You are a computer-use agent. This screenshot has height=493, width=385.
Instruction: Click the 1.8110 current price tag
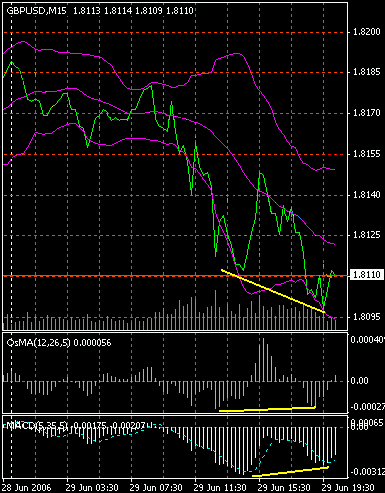pyautogui.click(x=366, y=275)
